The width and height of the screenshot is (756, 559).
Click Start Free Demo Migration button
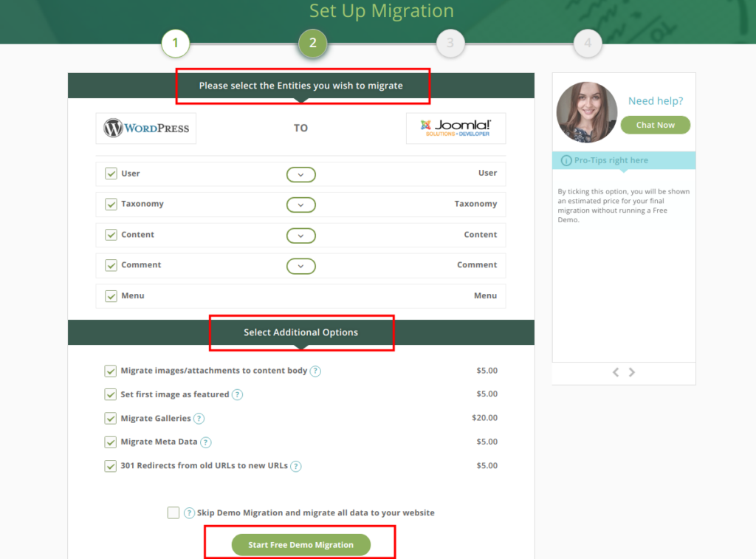click(301, 545)
